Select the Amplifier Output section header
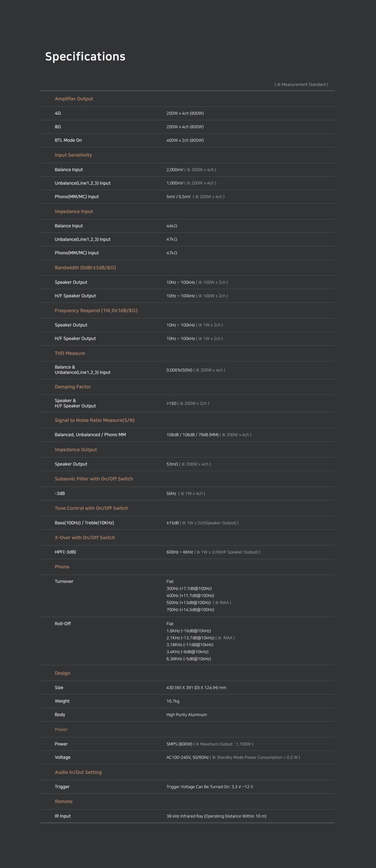 tap(74, 99)
